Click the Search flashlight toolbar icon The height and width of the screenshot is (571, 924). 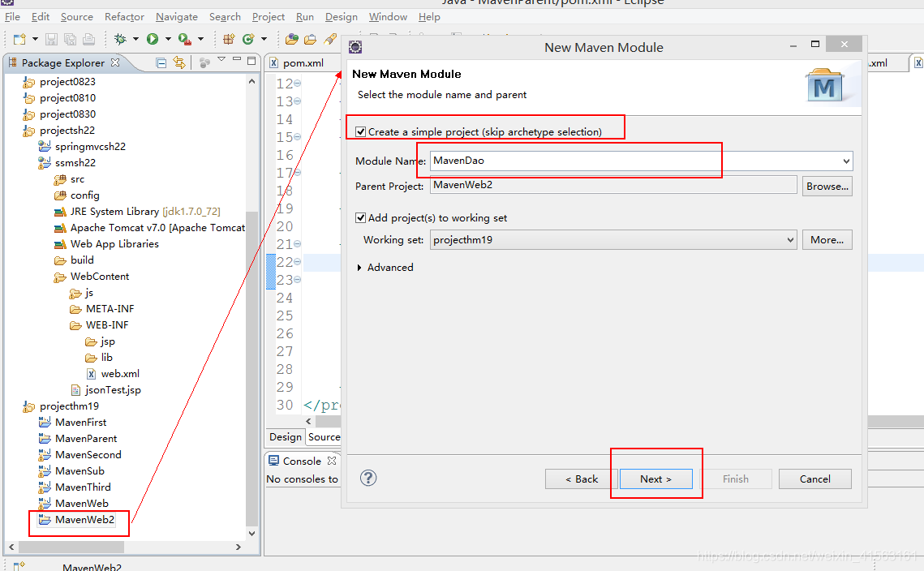tap(331, 39)
